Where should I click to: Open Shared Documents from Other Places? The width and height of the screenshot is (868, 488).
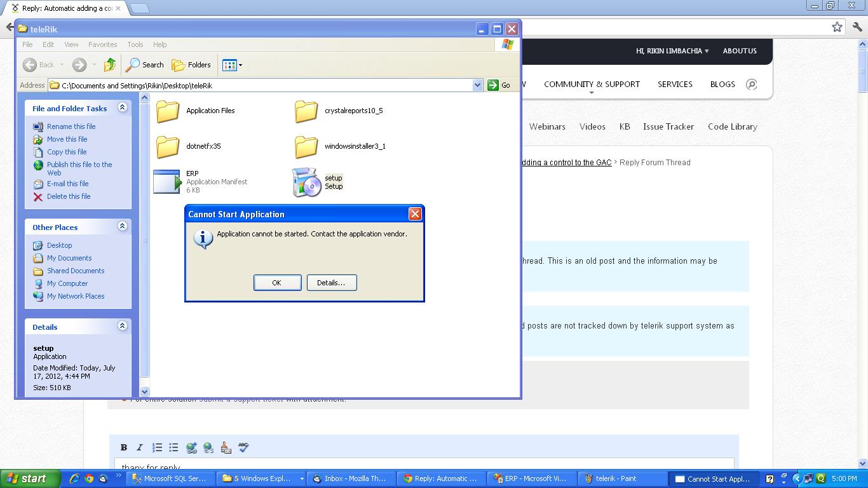(x=76, y=271)
